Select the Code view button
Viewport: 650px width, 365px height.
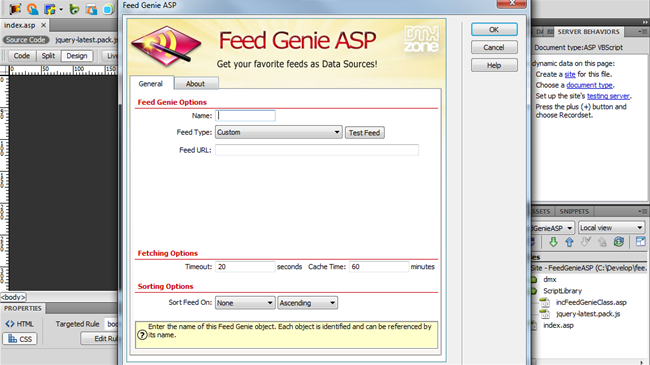(x=22, y=56)
